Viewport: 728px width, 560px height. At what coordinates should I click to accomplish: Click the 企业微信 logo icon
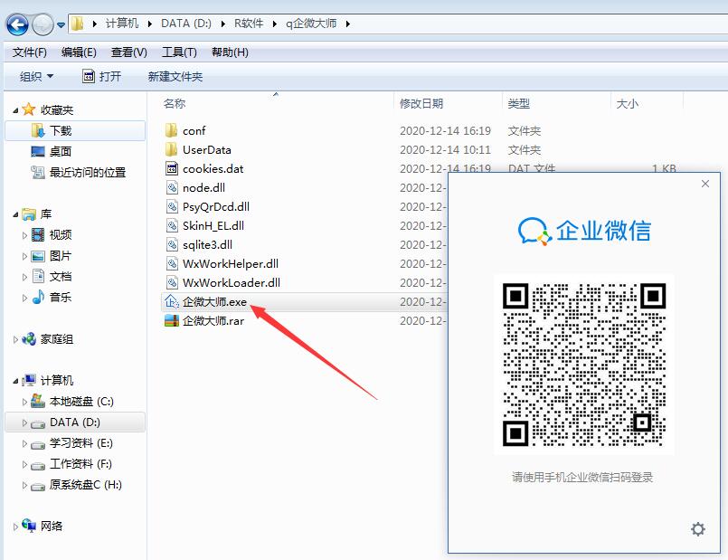click(x=534, y=231)
